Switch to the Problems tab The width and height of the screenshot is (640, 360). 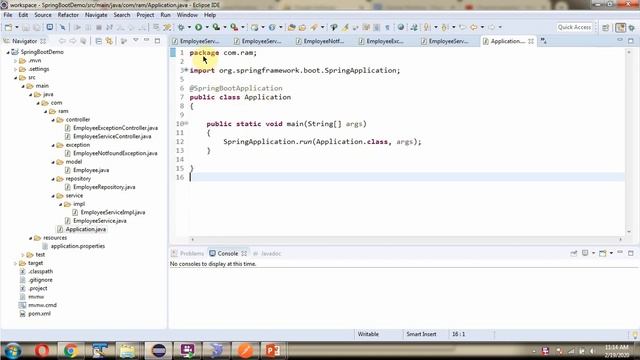point(187,253)
